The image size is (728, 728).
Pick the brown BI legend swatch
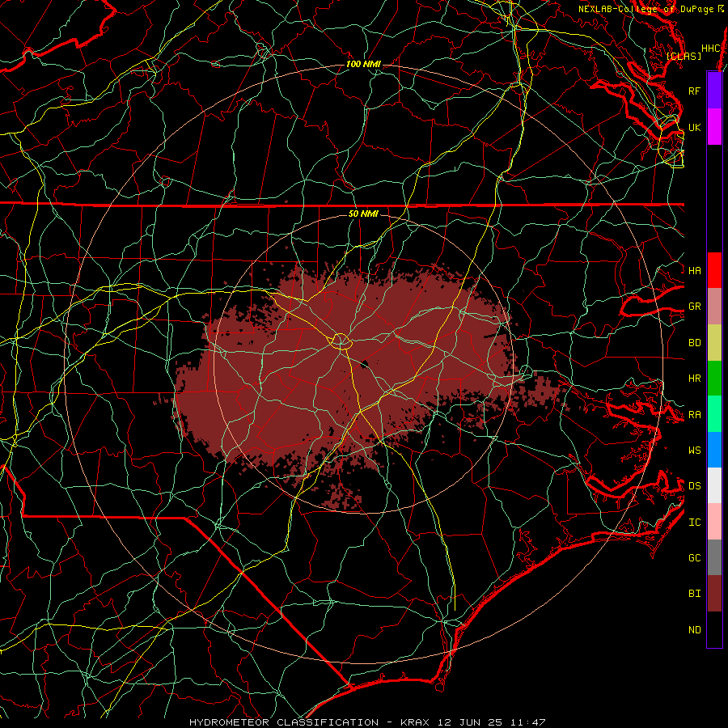tap(714, 594)
